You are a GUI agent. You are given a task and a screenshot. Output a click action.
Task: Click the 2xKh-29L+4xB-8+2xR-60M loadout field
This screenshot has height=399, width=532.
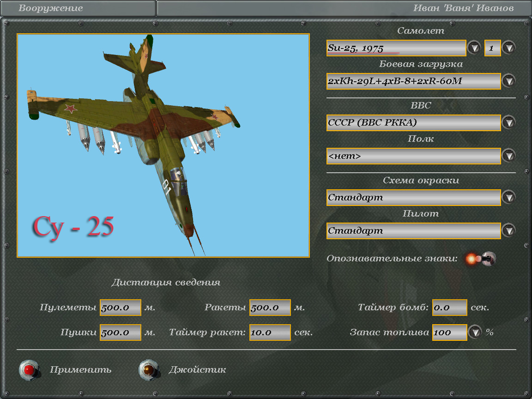click(x=414, y=81)
